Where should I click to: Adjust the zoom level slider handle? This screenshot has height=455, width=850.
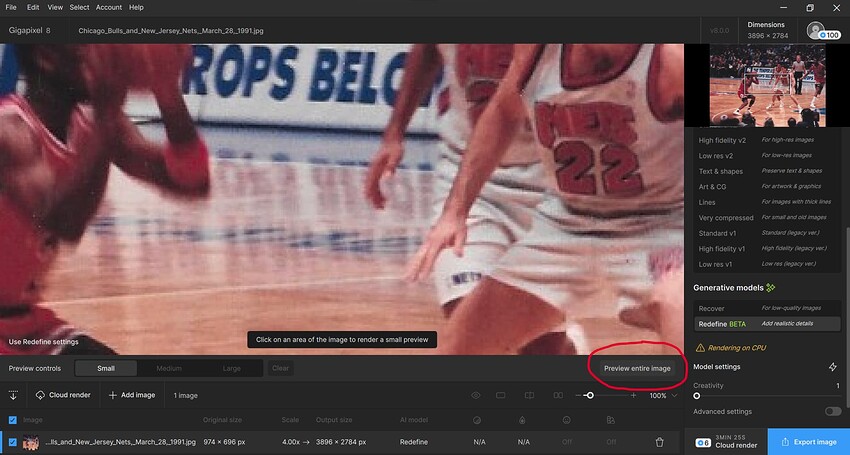(x=590, y=395)
